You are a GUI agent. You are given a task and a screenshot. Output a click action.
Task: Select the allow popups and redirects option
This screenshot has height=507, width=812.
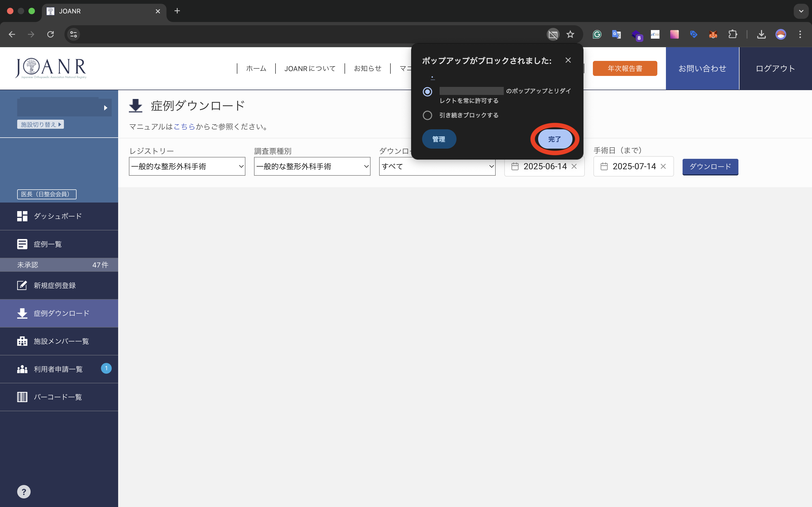pos(427,91)
